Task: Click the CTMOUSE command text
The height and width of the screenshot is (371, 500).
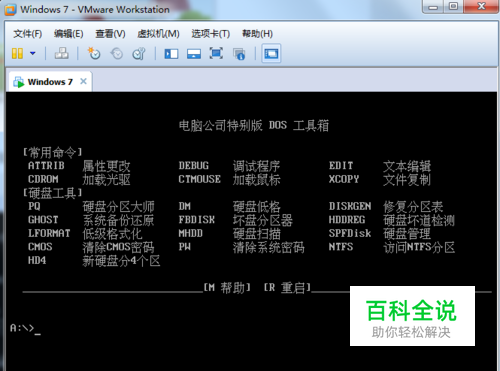Action: coord(200,179)
